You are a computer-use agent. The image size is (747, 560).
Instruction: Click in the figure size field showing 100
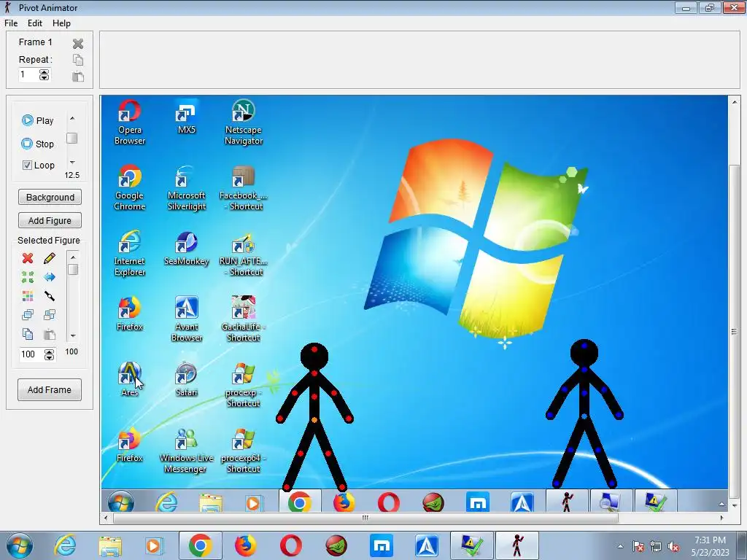[31, 354]
